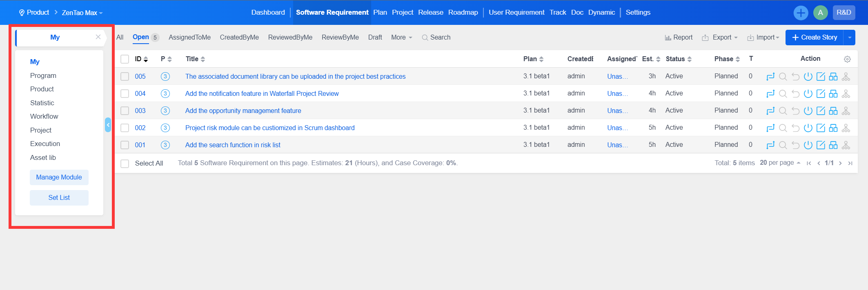868x290 pixels.
Task: Open the Roadmap menu in top navigation
Action: [463, 13]
